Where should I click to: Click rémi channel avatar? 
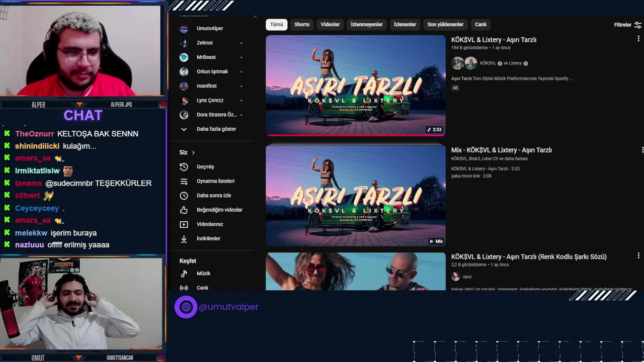tap(456, 277)
